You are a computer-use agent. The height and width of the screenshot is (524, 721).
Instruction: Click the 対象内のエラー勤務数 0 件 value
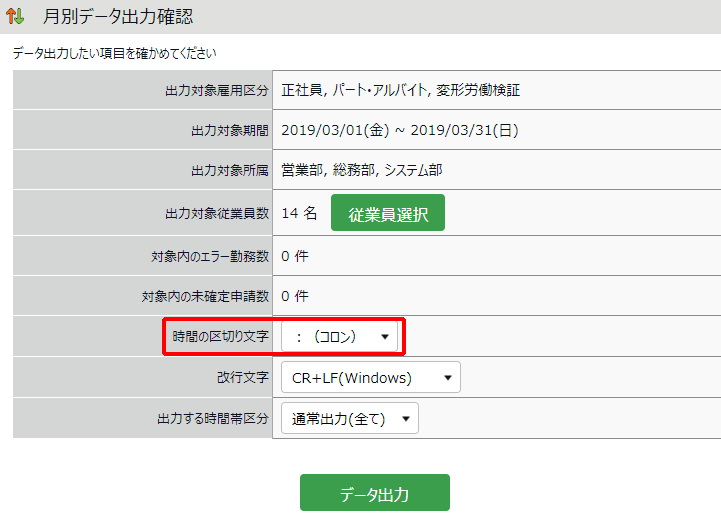pyautogui.click(x=295, y=256)
